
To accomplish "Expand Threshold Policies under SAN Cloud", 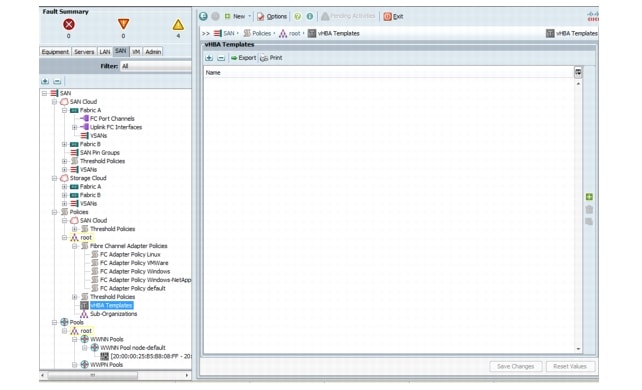I will click(64, 161).
